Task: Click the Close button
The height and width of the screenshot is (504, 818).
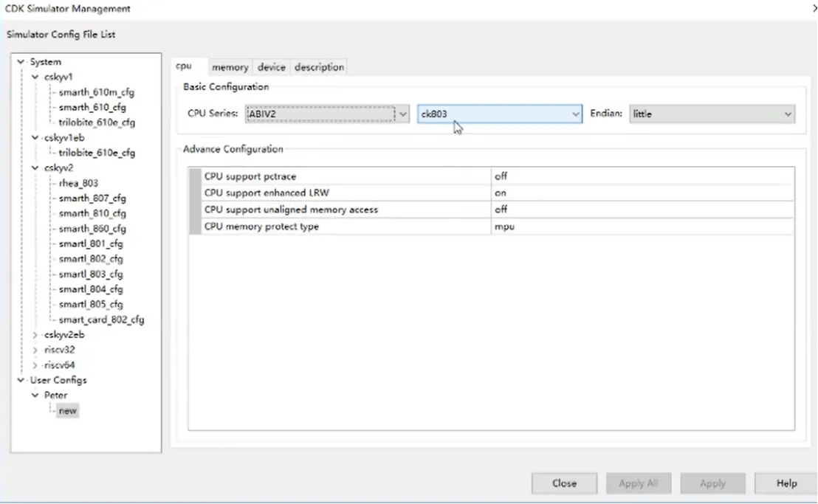Action: pos(565,483)
